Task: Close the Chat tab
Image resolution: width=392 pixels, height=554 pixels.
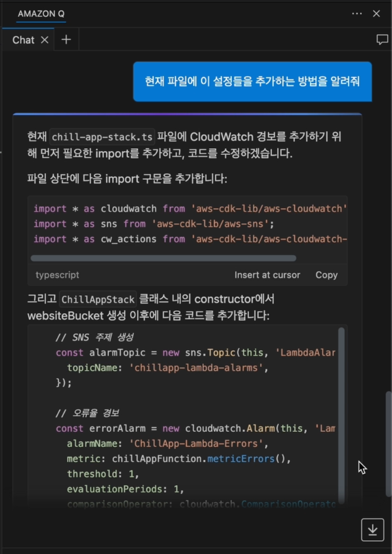Action: [45, 40]
